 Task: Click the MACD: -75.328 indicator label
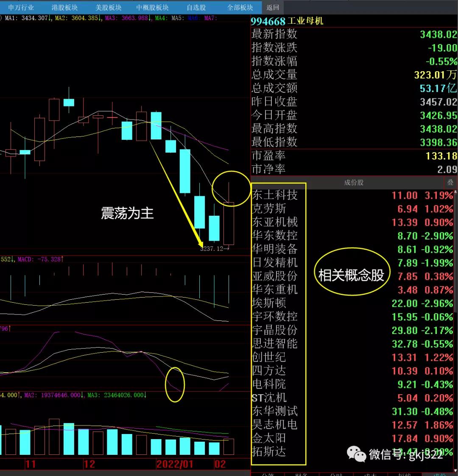(40, 259)
